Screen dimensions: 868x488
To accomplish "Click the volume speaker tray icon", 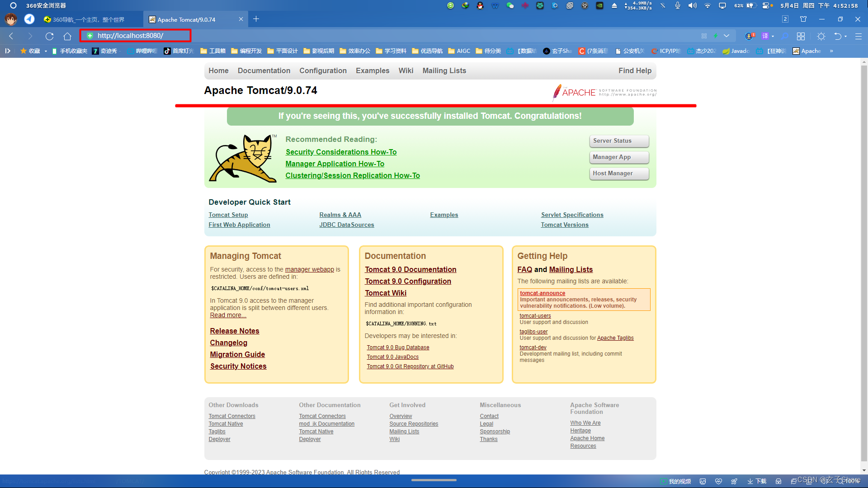I will (692, 5).
